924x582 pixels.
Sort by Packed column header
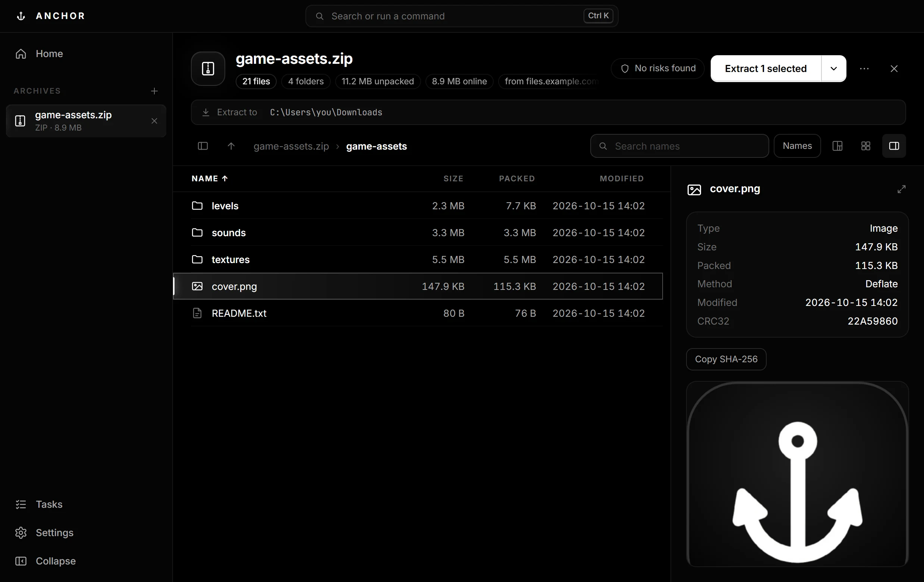click(517, 178)
